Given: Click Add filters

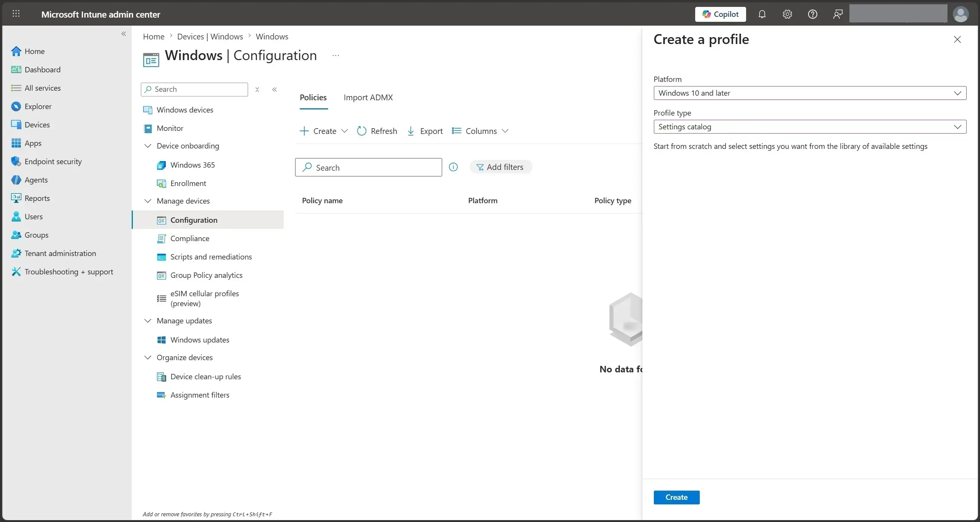Looking at the screenshot, I should coord(501,167).
